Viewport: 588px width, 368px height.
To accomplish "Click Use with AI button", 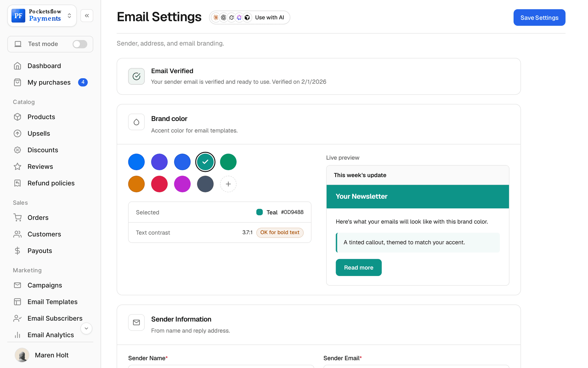I will (249, 18).
